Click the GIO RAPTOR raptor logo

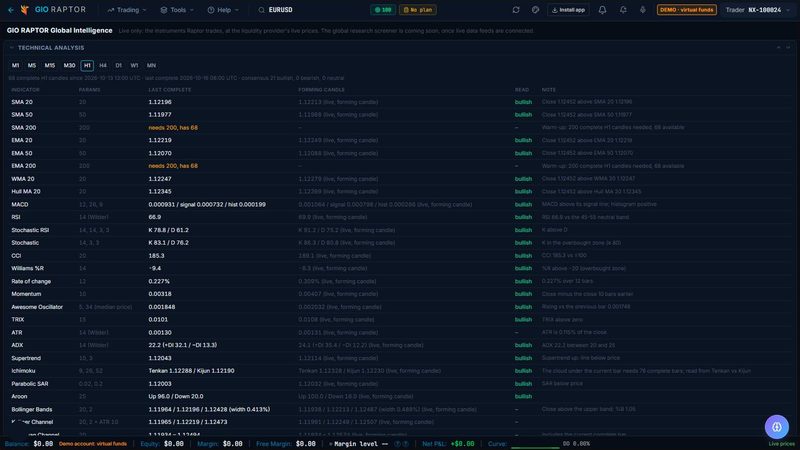(x=24, y=10)
